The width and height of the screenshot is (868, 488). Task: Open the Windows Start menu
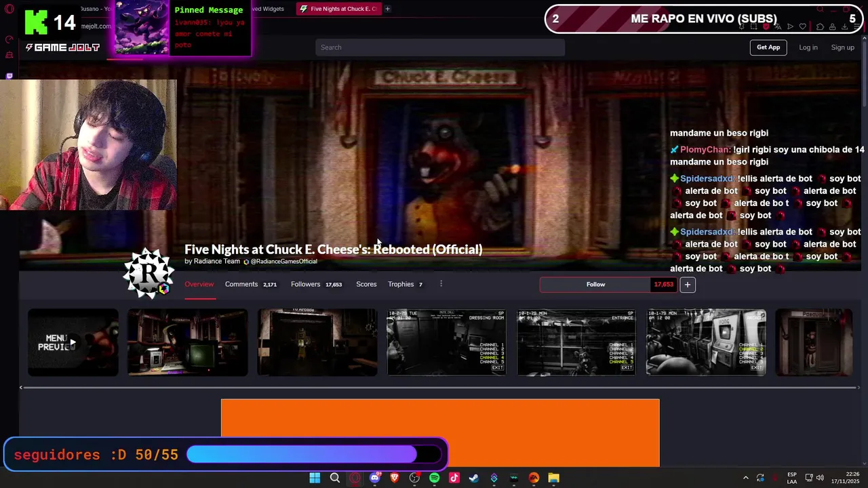point(315,478)
